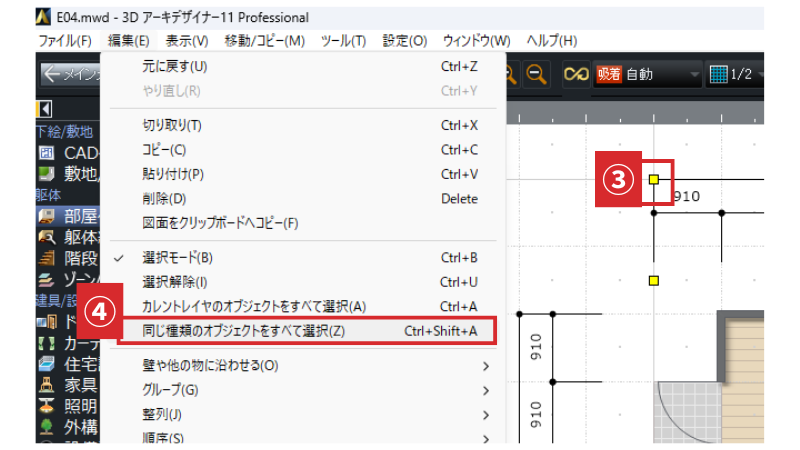Select the 住宅 housing equipment icon

point(46,364)
